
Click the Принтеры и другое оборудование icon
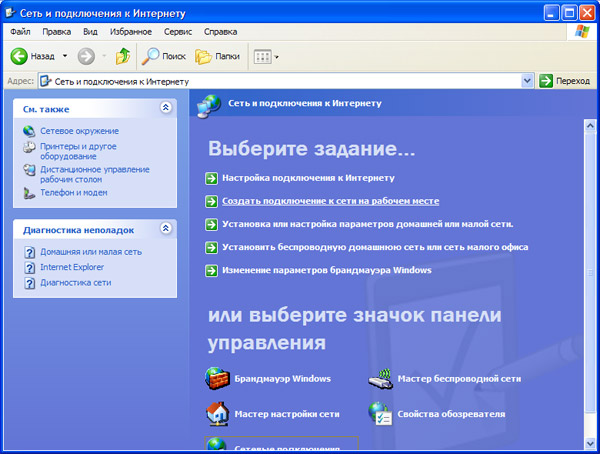tap(29, 147)
